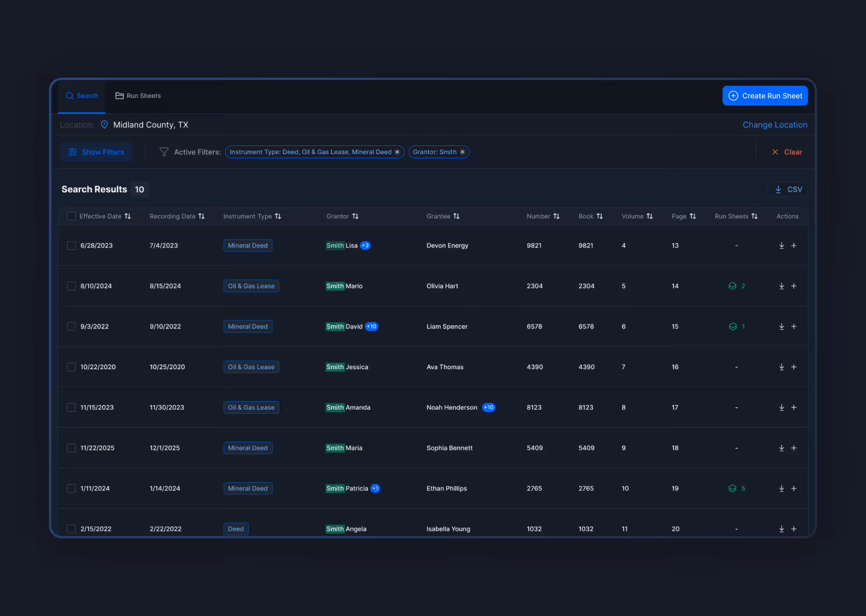Add Smith Patricia row via plus icon
The image size is (866, 616).
tap(794, 489)
